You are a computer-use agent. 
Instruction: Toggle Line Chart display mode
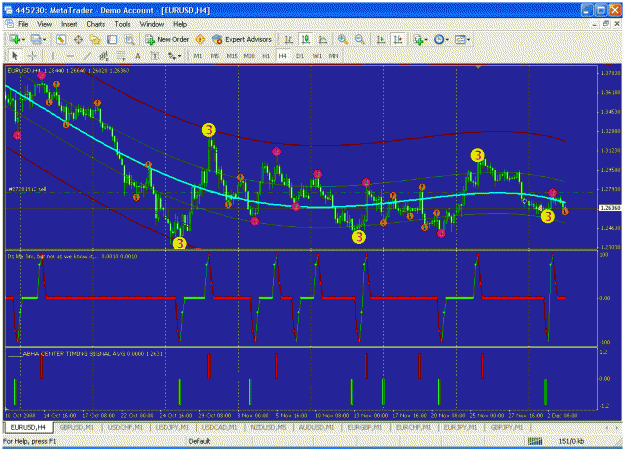pyautogui.click(x=322, y=39)
